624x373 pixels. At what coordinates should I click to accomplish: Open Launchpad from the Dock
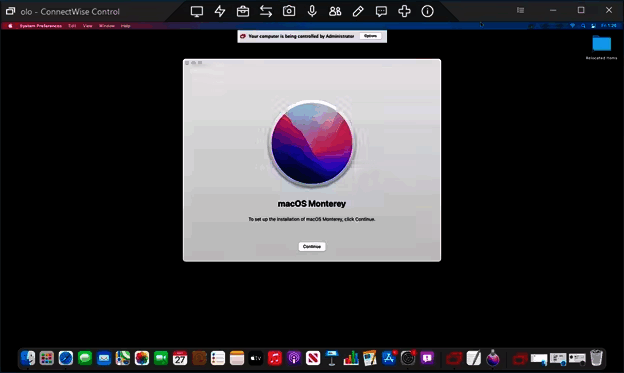(x=47, y=358)
